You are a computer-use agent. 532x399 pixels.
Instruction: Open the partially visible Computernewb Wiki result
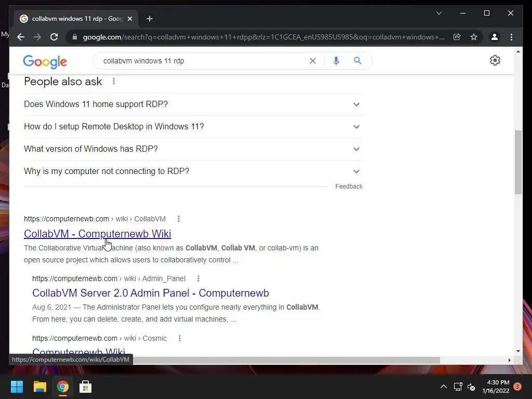tap(79, 352)
